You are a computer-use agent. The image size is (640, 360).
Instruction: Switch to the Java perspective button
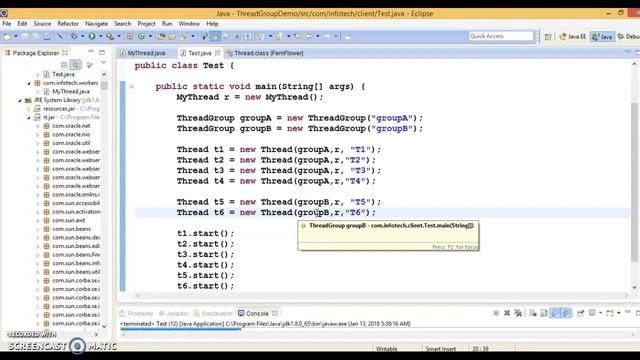tap(602, 37)
